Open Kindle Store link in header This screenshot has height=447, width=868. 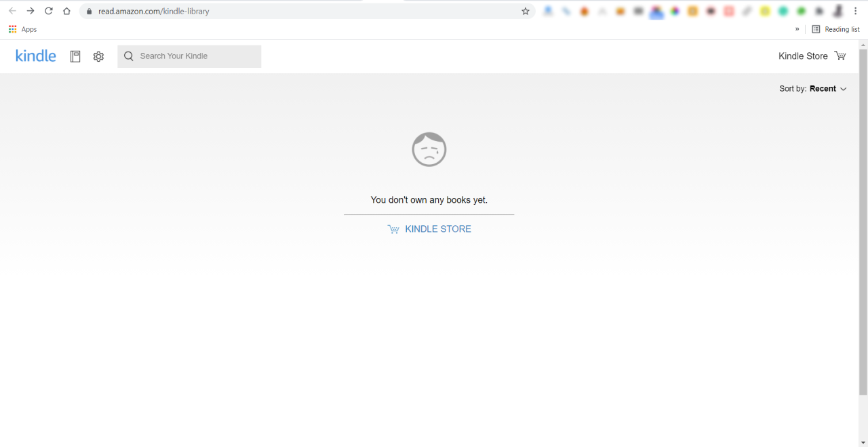point(803,56)
